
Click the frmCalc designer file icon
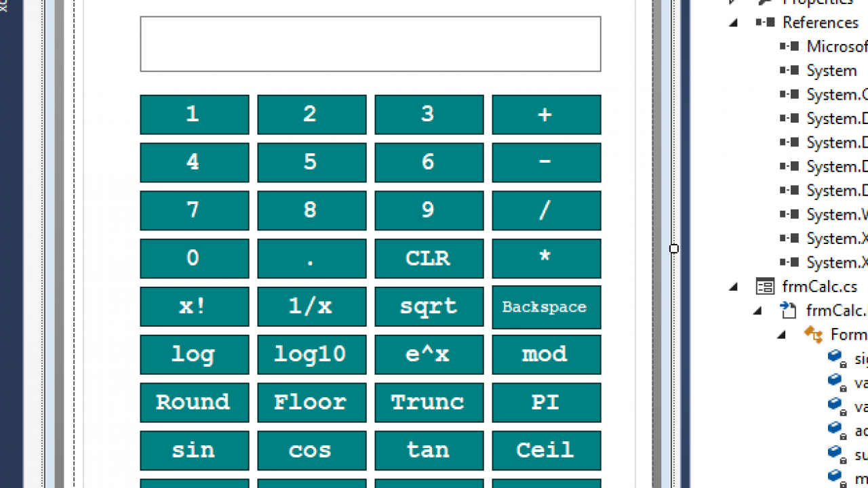(x=789, y=310)
